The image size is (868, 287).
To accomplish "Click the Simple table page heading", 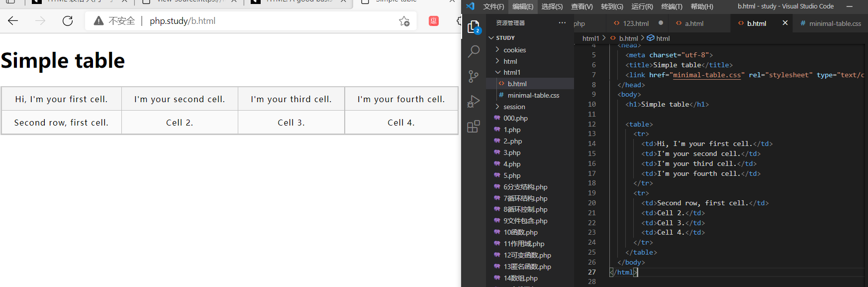I will (x=63, y=61).
